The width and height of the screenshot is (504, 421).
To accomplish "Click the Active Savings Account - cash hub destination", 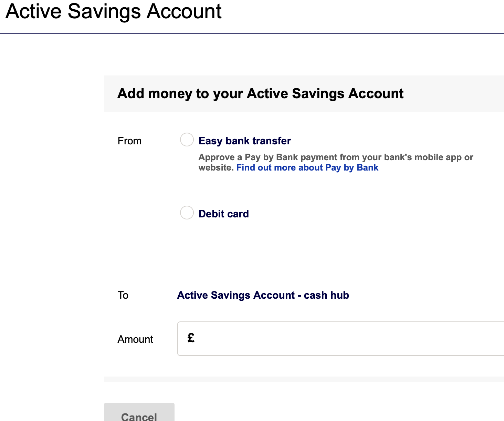I will (x=263, y=295).
